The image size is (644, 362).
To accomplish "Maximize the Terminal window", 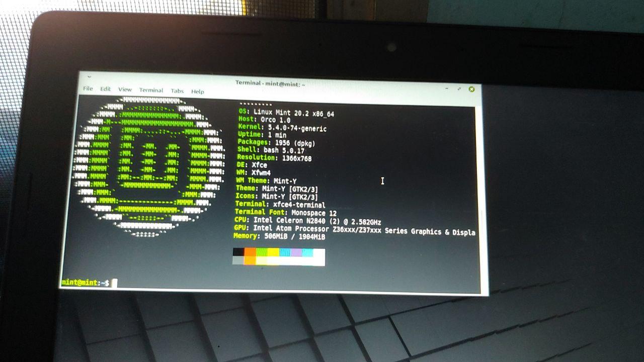I will 459,88.
